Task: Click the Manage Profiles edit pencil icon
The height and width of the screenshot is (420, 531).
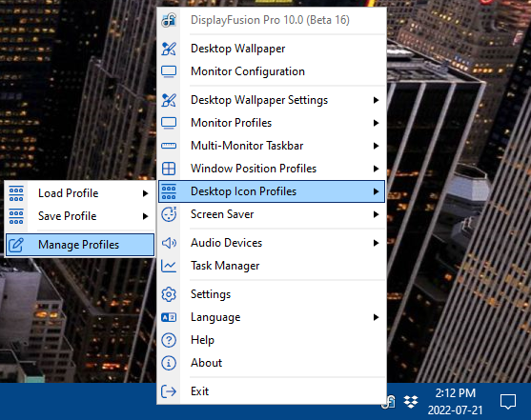Action: [16, 245]
